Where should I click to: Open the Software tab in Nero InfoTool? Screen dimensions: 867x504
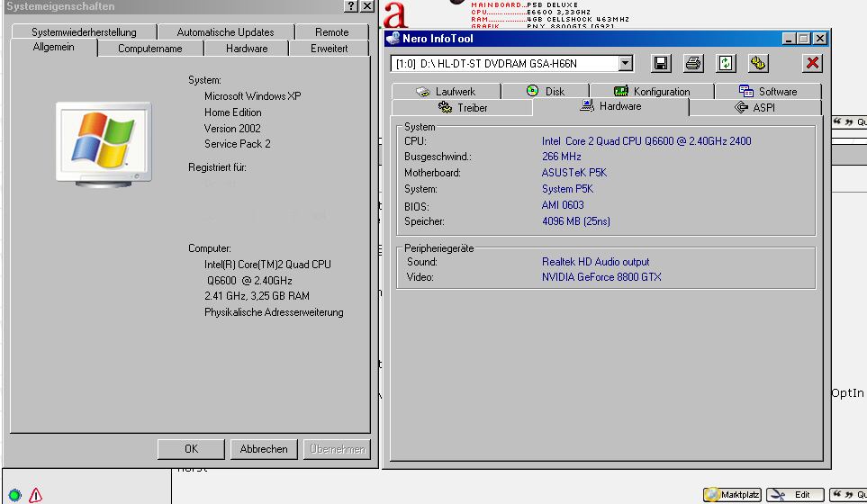pos(767,91)
